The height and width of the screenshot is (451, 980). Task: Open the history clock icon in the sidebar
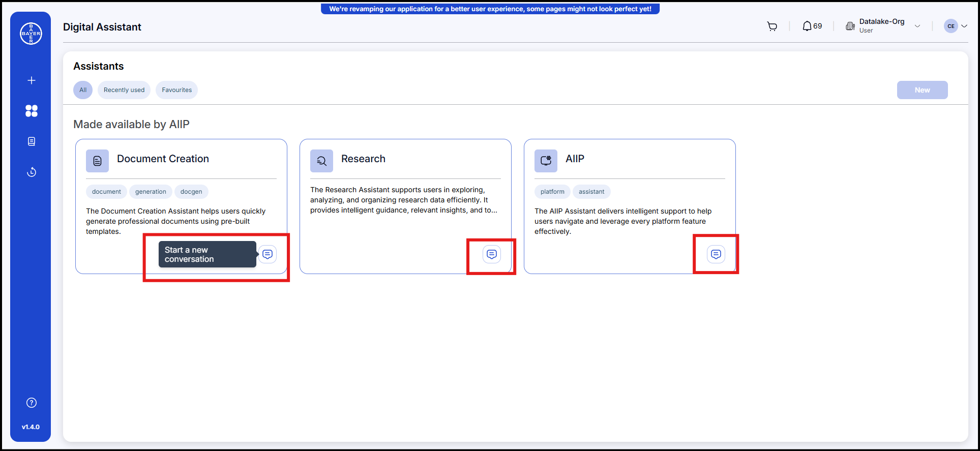click(32, 172)
